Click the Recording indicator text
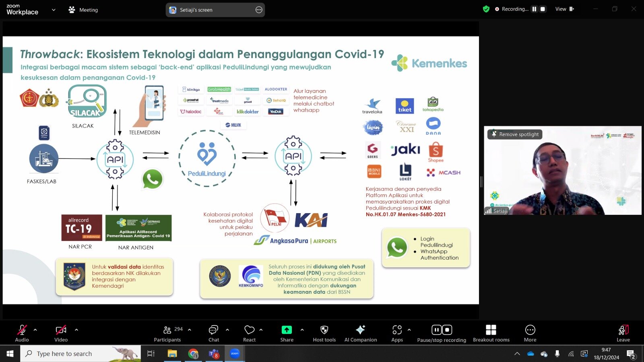Screen dimensions: 644x362 pos(515,9)
